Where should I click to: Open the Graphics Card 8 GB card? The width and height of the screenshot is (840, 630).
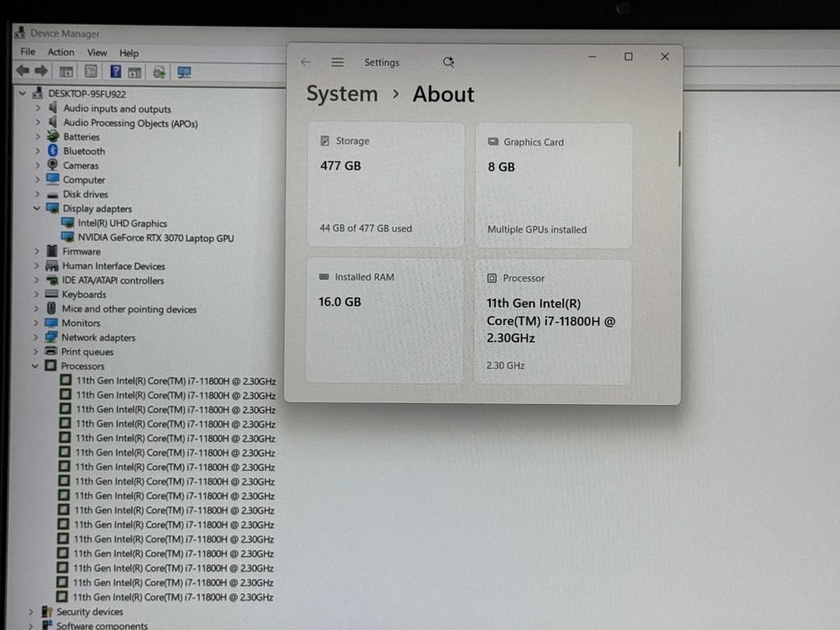pos(554,185)
